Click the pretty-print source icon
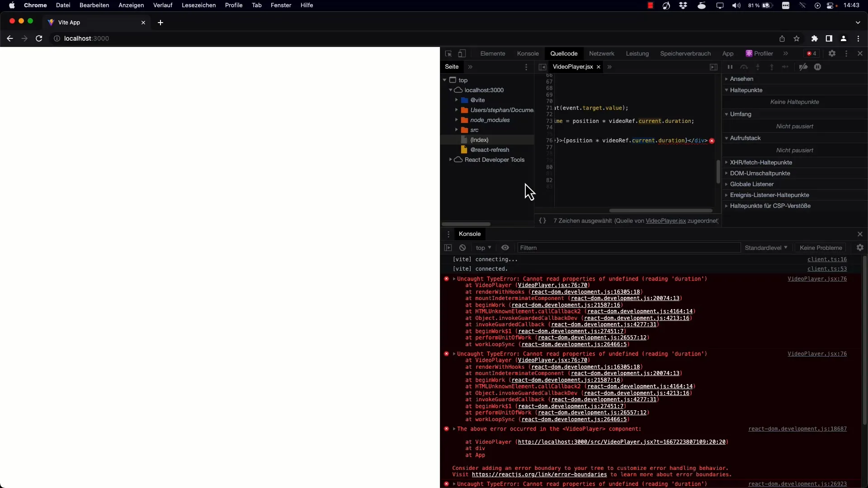 tap(542, 221)
